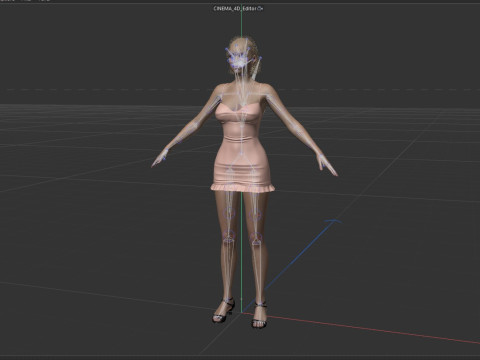Click the camera icon beside CINEMA_4D_Editor
Image resolution: width=480 pixels, height=360 pixels.
261,9
